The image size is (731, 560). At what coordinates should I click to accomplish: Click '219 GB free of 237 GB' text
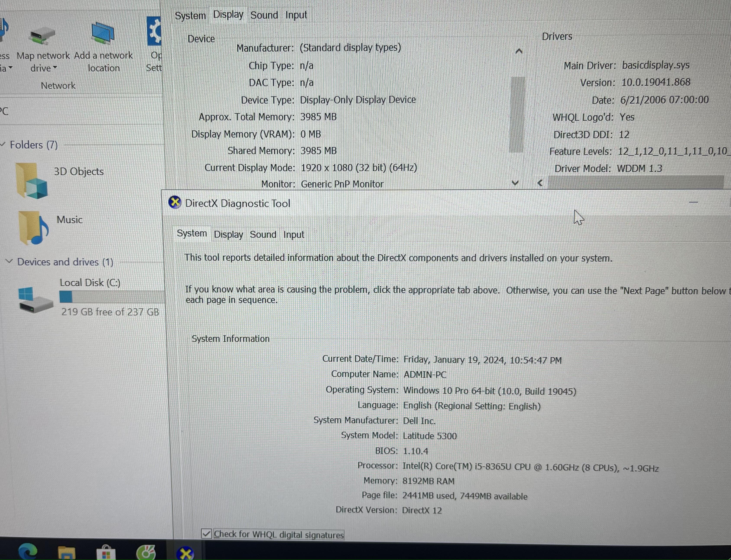pos(110,312)
